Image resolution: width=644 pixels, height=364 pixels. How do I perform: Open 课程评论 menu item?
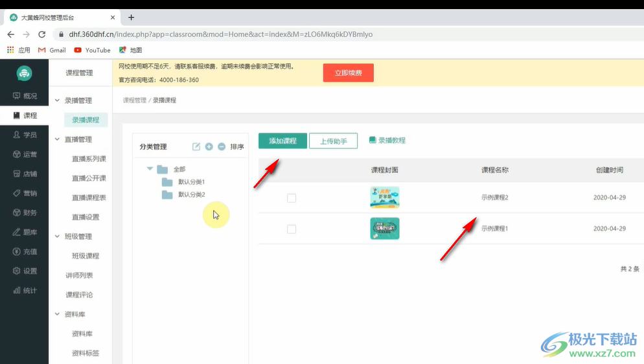(x=79, y=295)
